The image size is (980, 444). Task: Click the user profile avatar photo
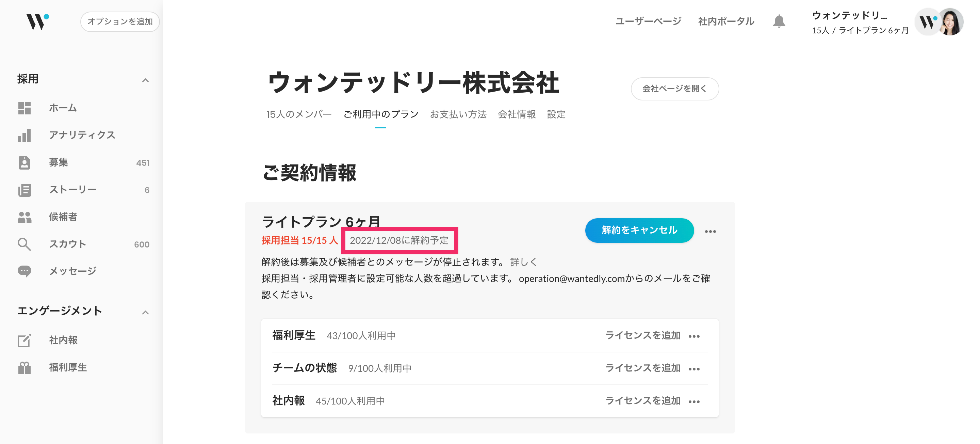[951, 22]
